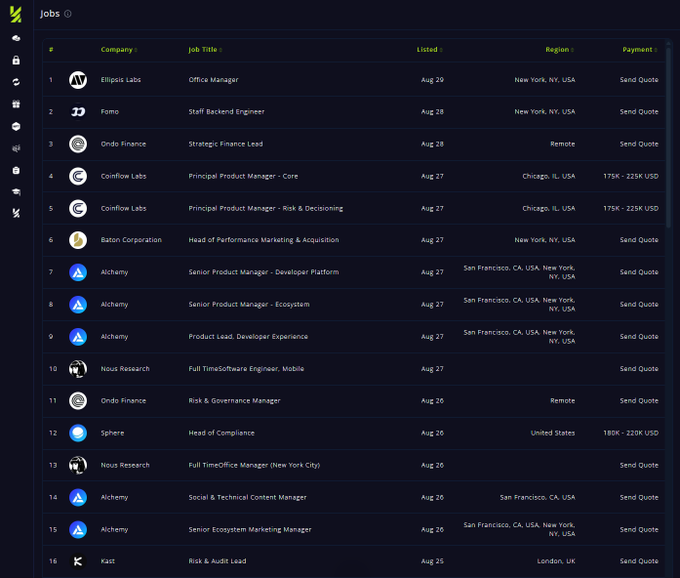The width and height of the screenshot is (680, 578).
Task: Open the NFT hexagon sidebar icon
Action: tap(16, 126)
